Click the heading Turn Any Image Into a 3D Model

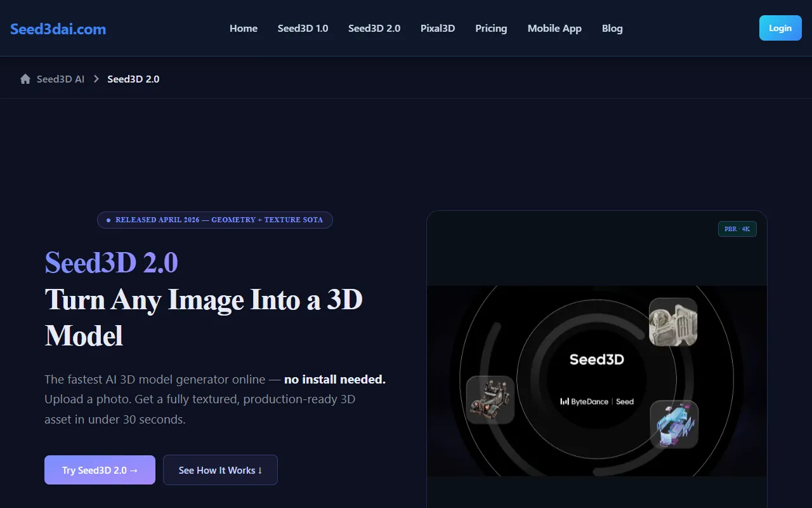[204, 317]
